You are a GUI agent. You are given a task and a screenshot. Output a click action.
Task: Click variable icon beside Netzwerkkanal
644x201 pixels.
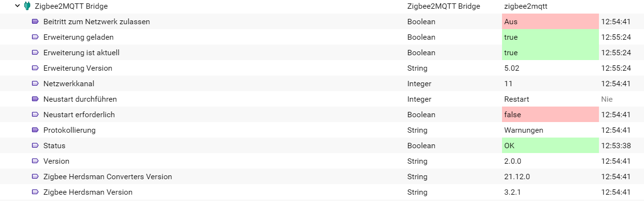tap(35, 84)
